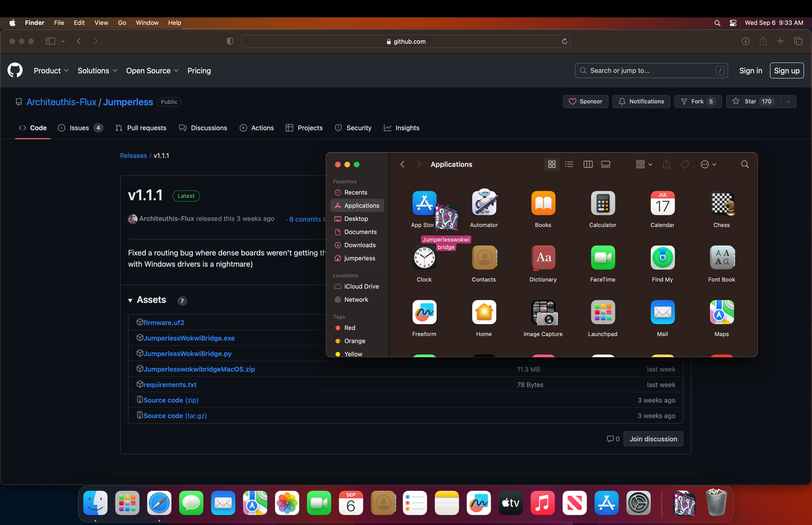Switch Finder to list view
Screen dimensions: 812x525
tap(569, 164)
